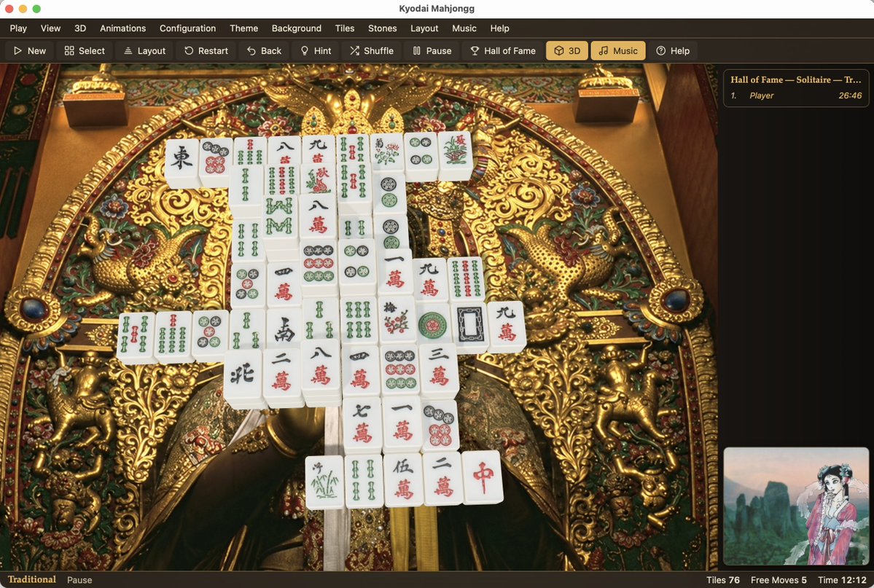Click the Traditional status bar label
874x588 pixels.
32,580
